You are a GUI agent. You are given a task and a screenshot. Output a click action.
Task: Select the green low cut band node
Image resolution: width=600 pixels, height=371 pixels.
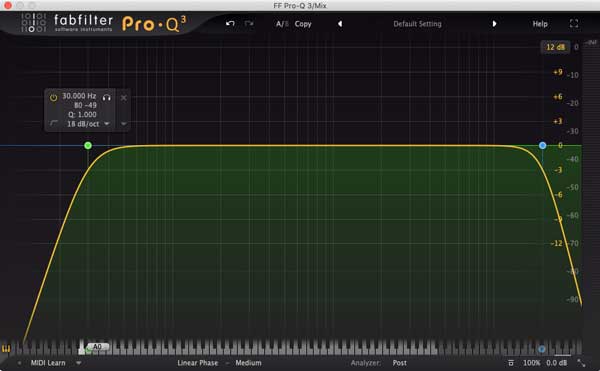pos(88,145)
